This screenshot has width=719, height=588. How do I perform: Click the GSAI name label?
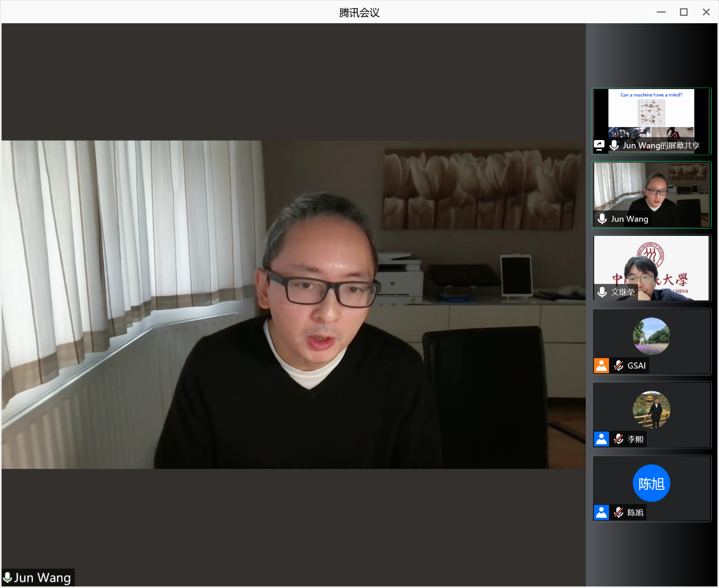click(636, 366)
